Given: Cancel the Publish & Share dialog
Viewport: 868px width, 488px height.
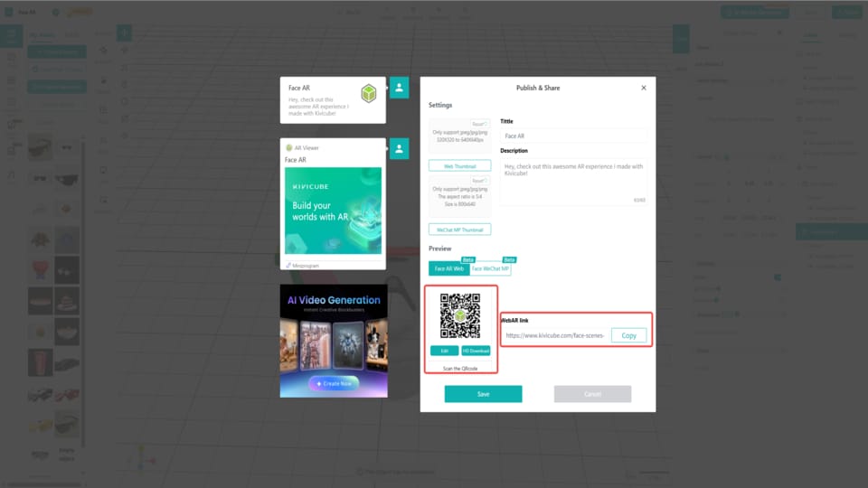Looking at the screenshot, I should point(592,394).
